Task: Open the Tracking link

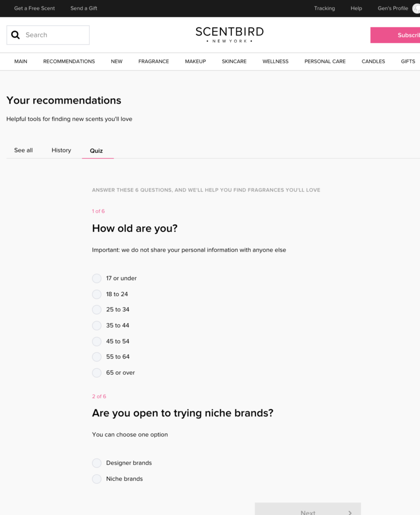Action: [324, 8]
